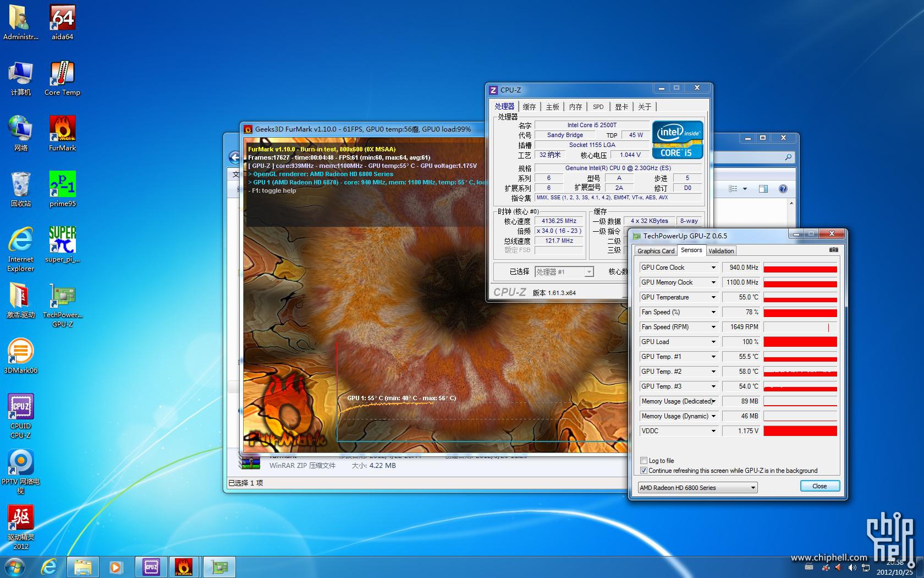Screen dimensions: 924x578
Task: Open CPU-Z processor selection (处理器 #1) dropdown
Action: coord(564,272)
